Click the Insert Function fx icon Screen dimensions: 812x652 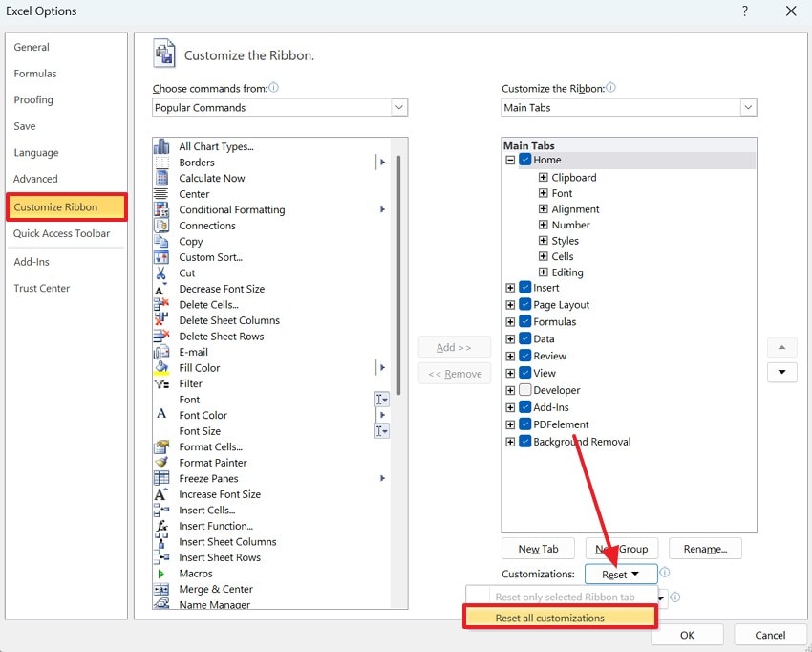tap(161, 526)
